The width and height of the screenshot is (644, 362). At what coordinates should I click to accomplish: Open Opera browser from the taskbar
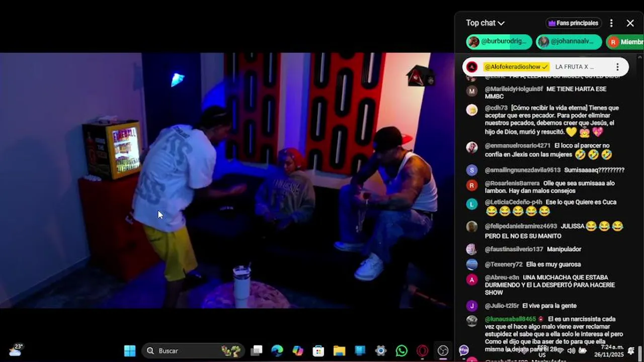coord(423,350)
